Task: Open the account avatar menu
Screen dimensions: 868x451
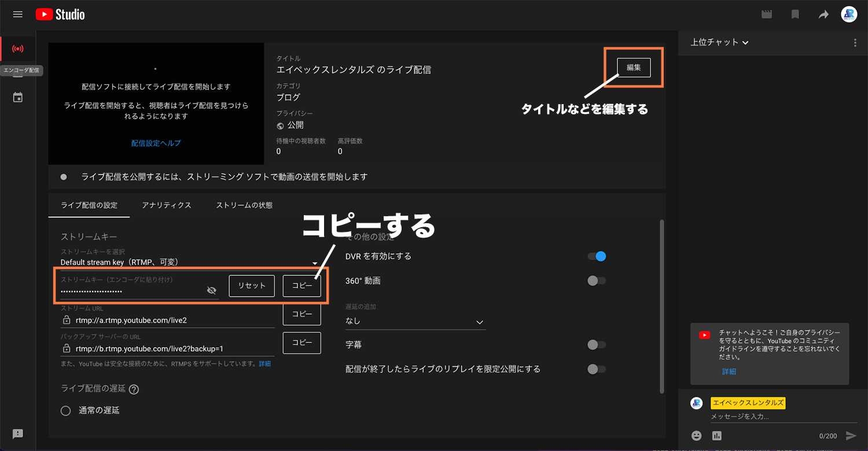Action: pos(849,14)
